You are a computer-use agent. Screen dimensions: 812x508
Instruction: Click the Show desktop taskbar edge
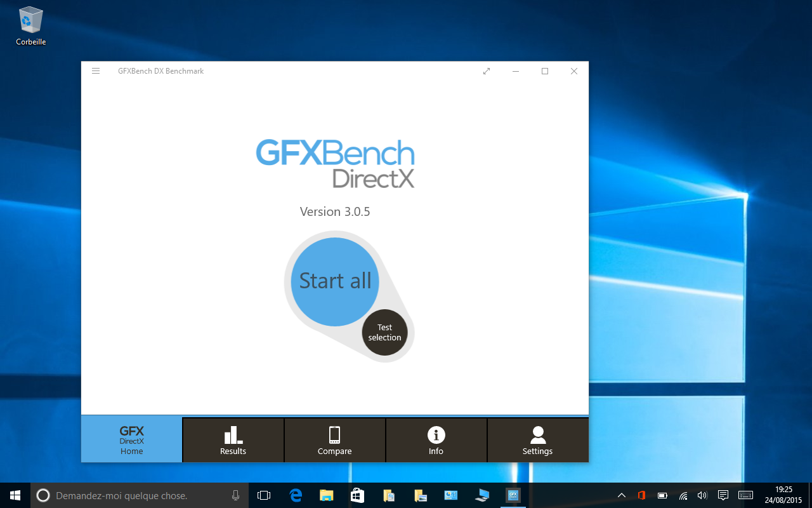810,495
